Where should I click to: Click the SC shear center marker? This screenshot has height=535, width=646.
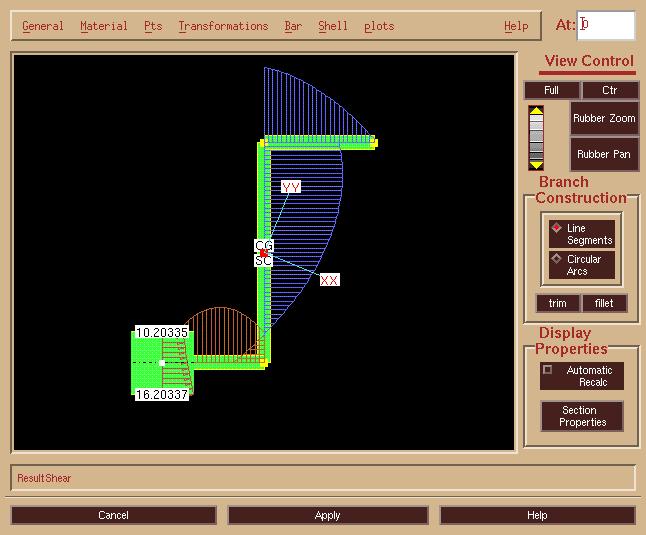pos(263,260)
